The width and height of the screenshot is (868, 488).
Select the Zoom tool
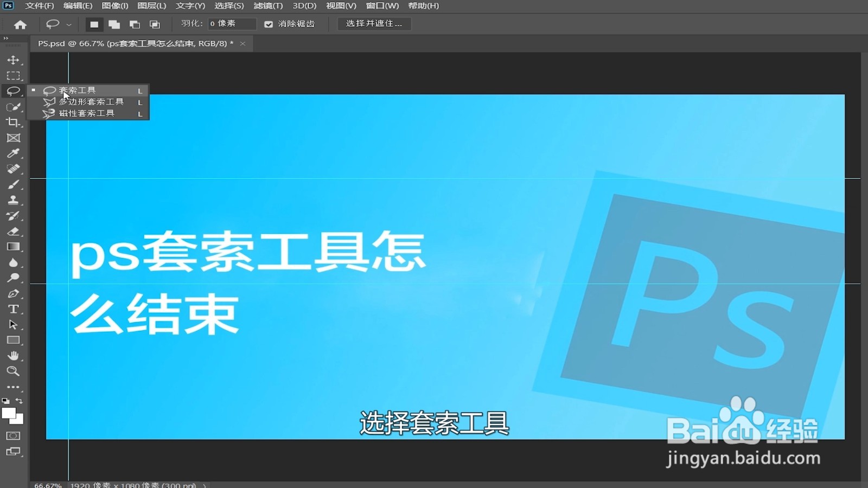click(14, 371)
